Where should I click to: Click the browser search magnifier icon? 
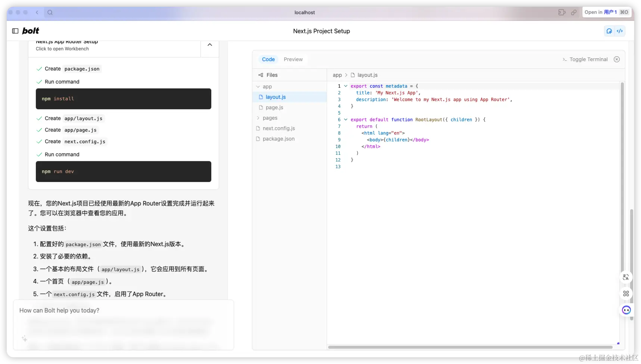click(x=50, y=12)
